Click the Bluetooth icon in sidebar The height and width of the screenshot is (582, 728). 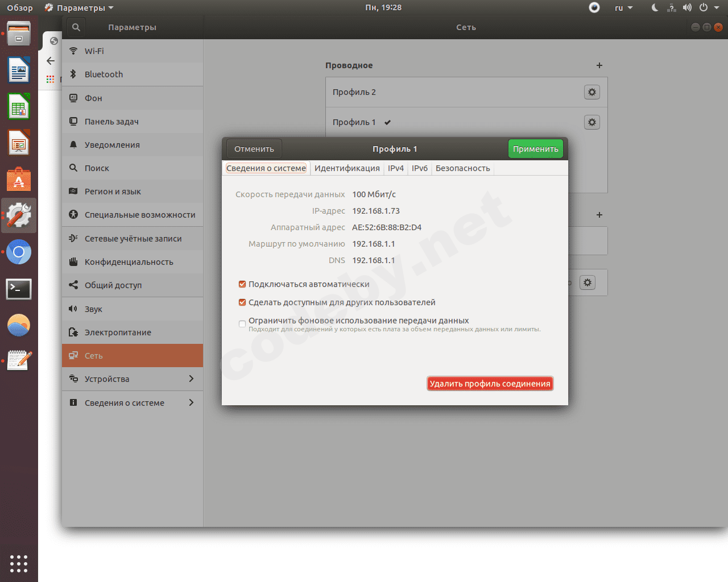[x=73, y=74]
